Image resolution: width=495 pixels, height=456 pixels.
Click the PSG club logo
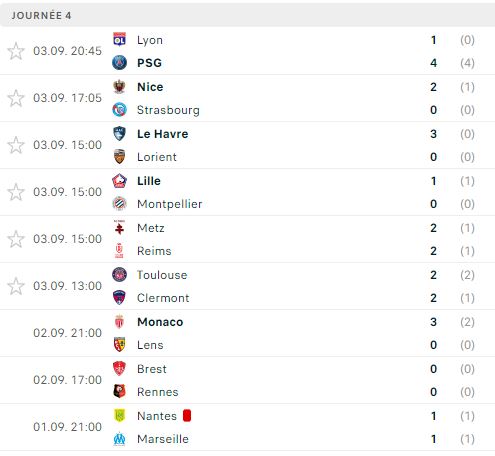point(119,63)
